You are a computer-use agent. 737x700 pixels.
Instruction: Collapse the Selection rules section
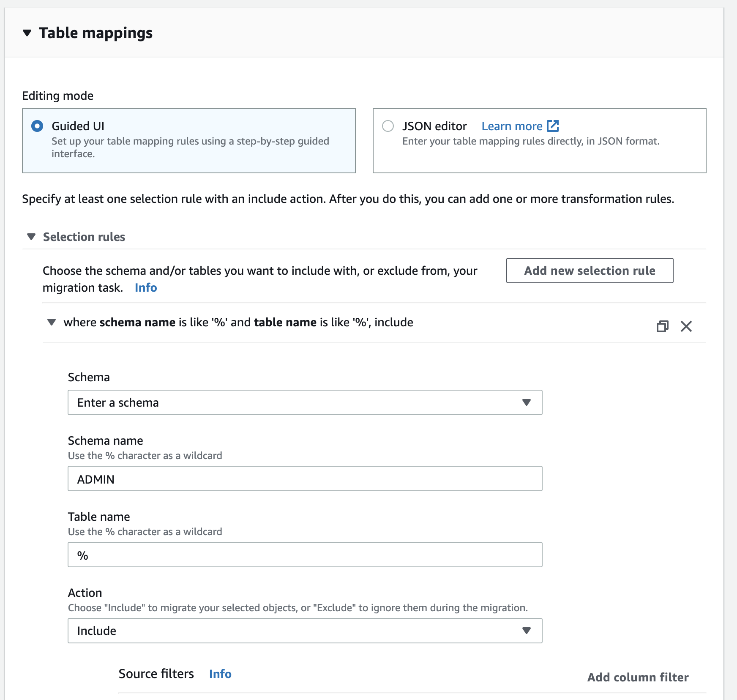31,237
